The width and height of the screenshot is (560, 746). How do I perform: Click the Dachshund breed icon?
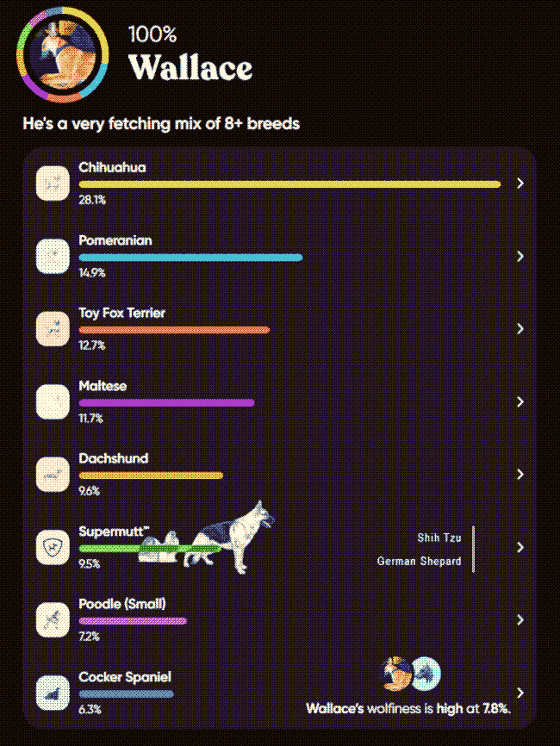point(53,474)
